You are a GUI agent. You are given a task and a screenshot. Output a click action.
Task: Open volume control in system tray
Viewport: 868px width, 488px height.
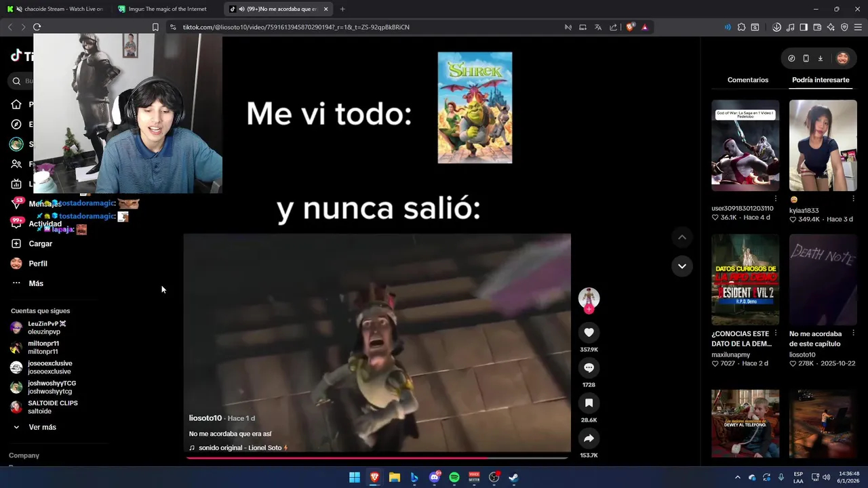[826, 477]
